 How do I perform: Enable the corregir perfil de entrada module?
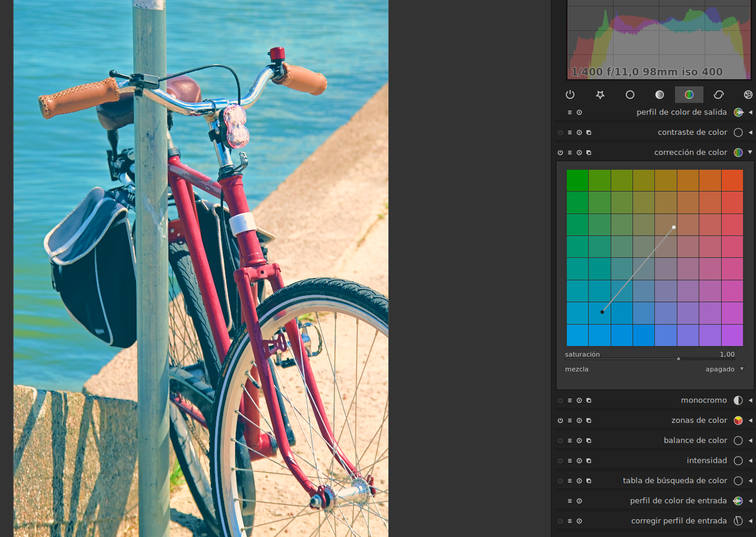click(x=560, y=521)
